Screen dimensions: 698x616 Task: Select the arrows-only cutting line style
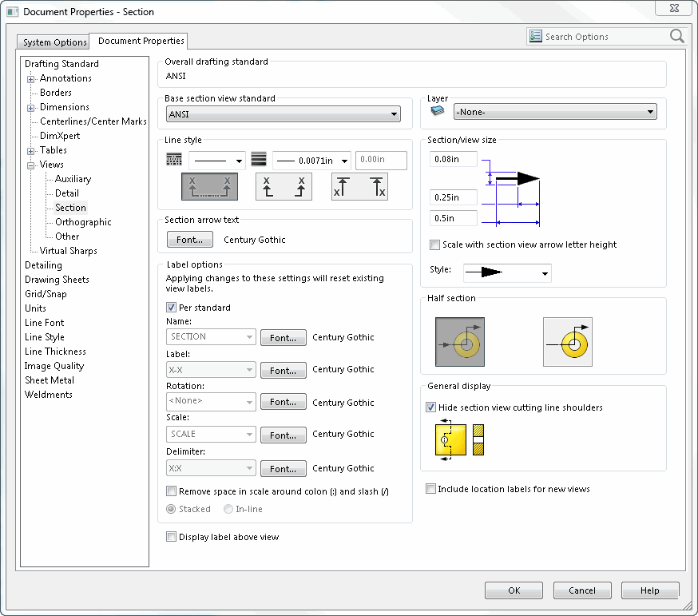click(284, 187)
